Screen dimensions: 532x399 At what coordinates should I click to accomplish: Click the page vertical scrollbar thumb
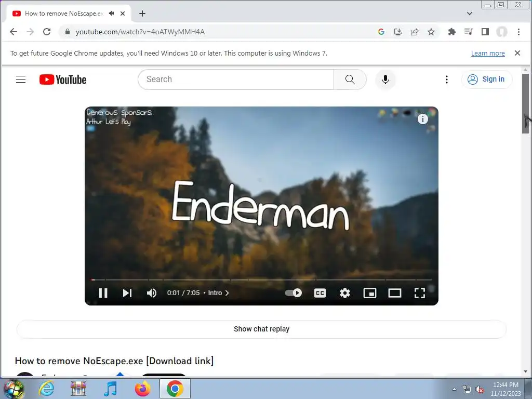pyautogui.click(x=525, y=103)
